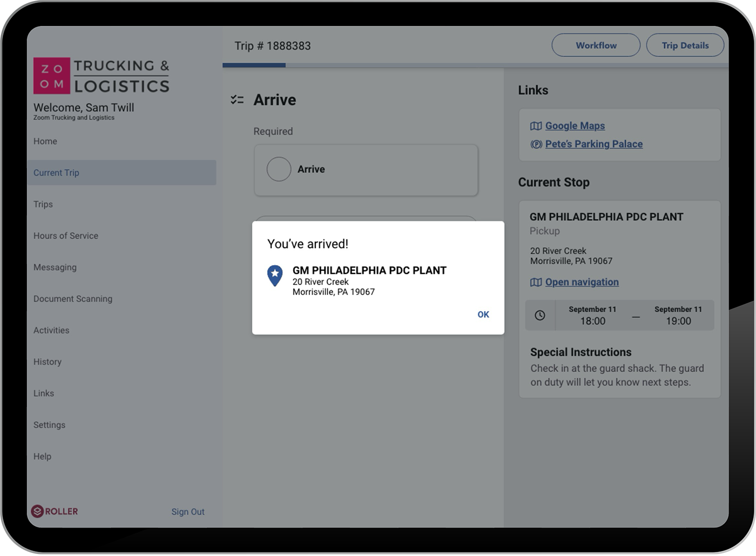Screen dimensions: 756x556
Task: Follow the Pete's Parking Palace link
Action: [593, 145]
